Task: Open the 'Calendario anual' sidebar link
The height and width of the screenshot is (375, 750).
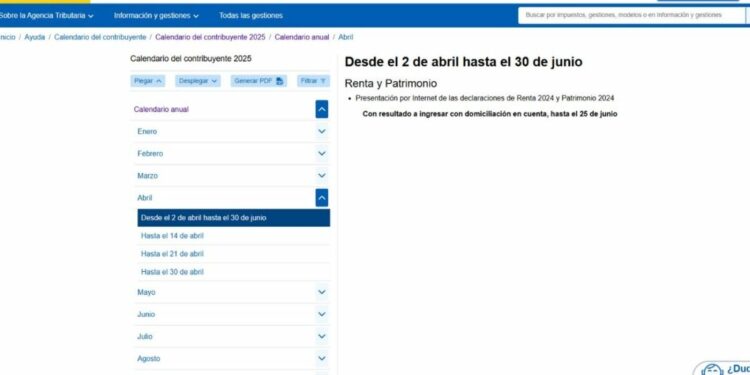Action: pos(161,110)
